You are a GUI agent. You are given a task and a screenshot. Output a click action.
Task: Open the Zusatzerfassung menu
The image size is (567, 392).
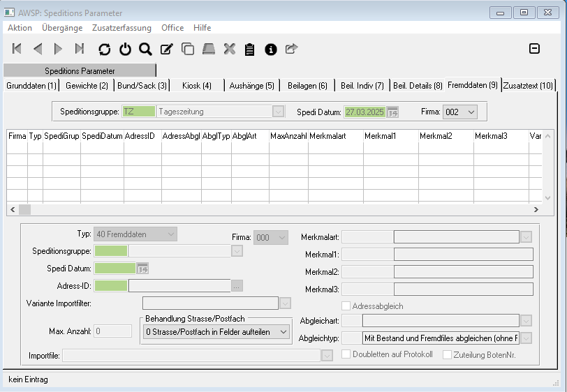coord(122,28)
